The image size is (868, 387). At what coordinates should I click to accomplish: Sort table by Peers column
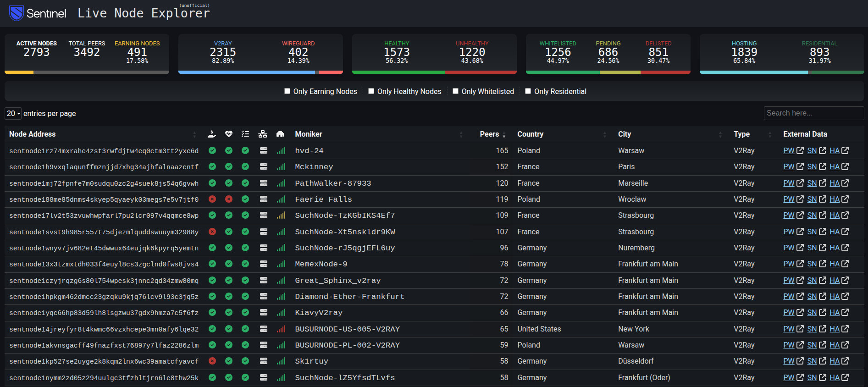(489, 134)
